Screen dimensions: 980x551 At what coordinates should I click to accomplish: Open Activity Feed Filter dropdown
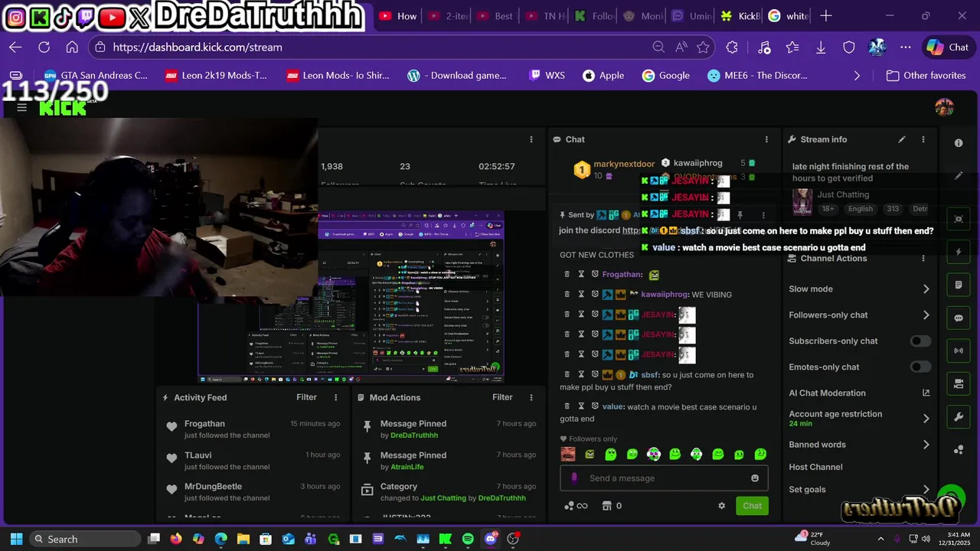[306, 397]
